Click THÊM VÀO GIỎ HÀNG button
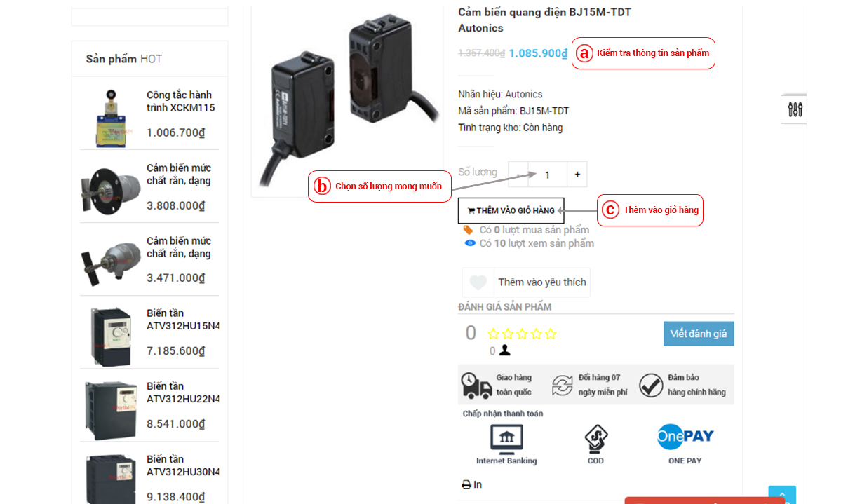This screenshot has width=848, height=504. pos(511,210)
